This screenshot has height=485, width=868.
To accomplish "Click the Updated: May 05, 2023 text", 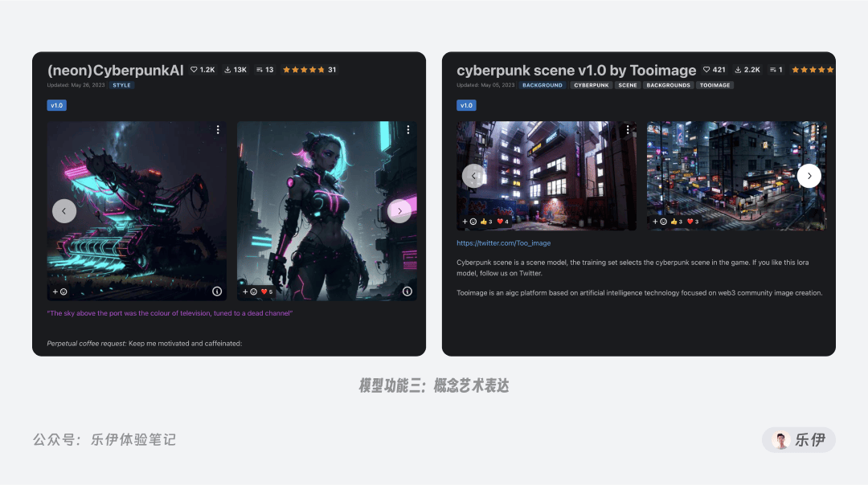I will [485, 85].
